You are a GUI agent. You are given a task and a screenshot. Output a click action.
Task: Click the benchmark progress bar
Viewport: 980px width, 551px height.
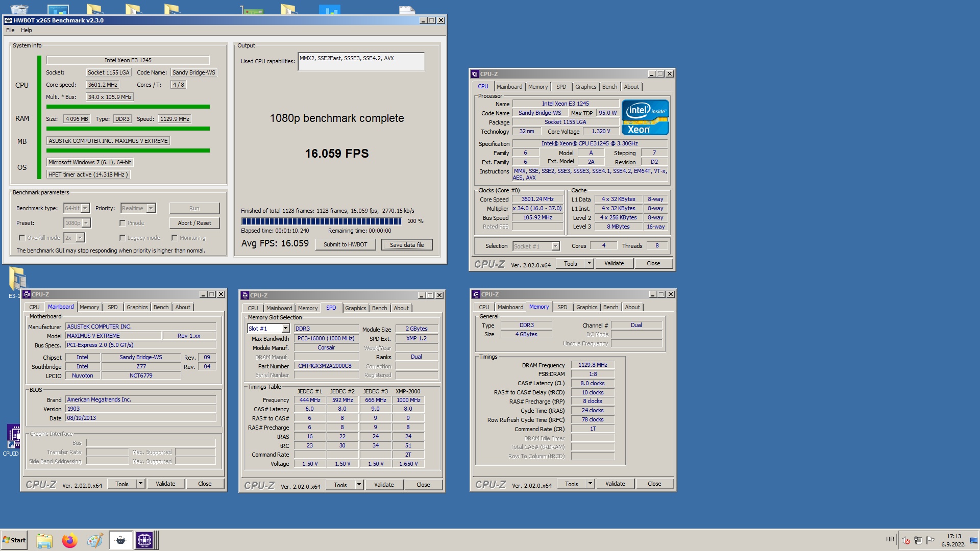(322, 221)
